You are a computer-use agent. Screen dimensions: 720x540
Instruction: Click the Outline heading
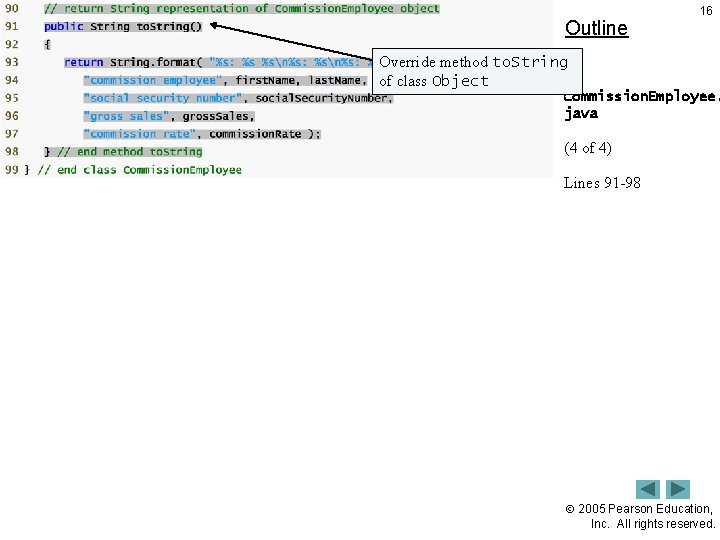click(596, 28)
